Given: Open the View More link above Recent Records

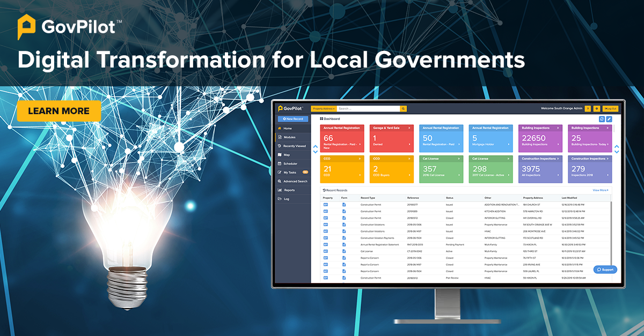Looking at the screenshot, I should click(x=601, y=190).
